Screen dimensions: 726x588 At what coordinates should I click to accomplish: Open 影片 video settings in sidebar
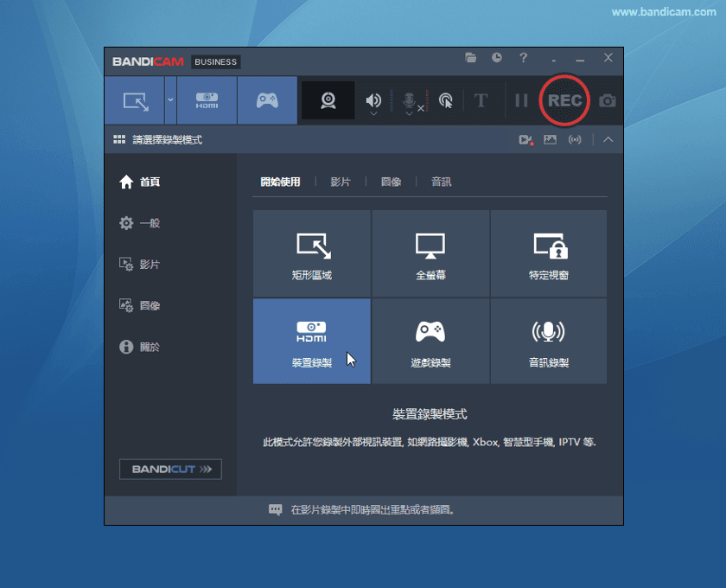click(x=139, y=264)
